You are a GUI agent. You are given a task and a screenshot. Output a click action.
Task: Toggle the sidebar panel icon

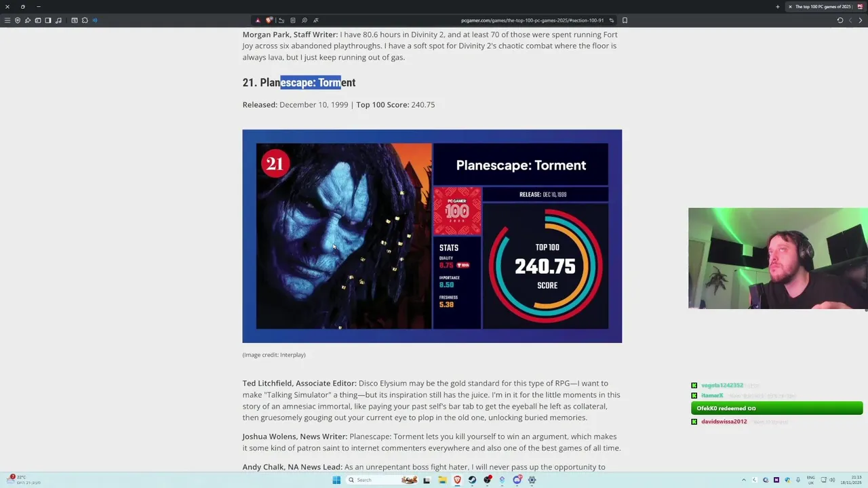47,20
